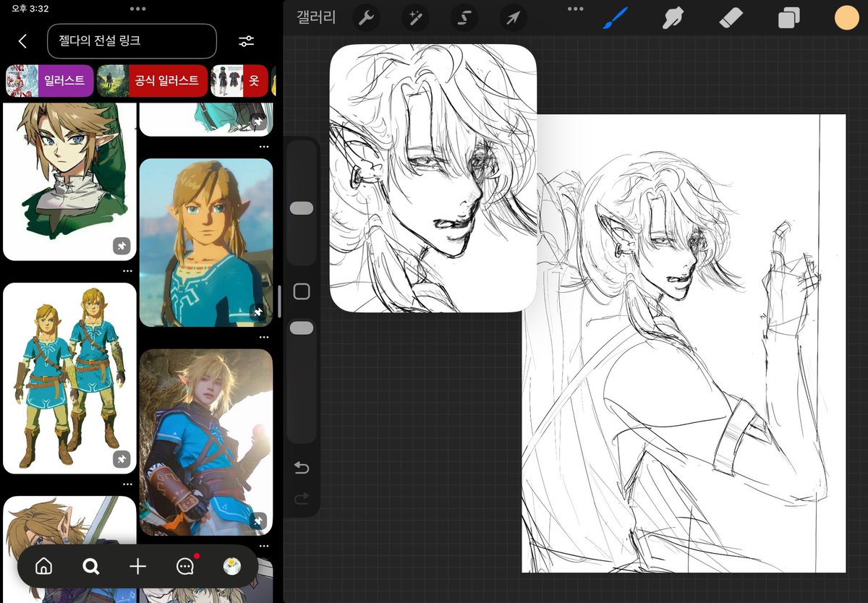
Task: Tap the plus icon to create a pin
Action: point(137,566)
